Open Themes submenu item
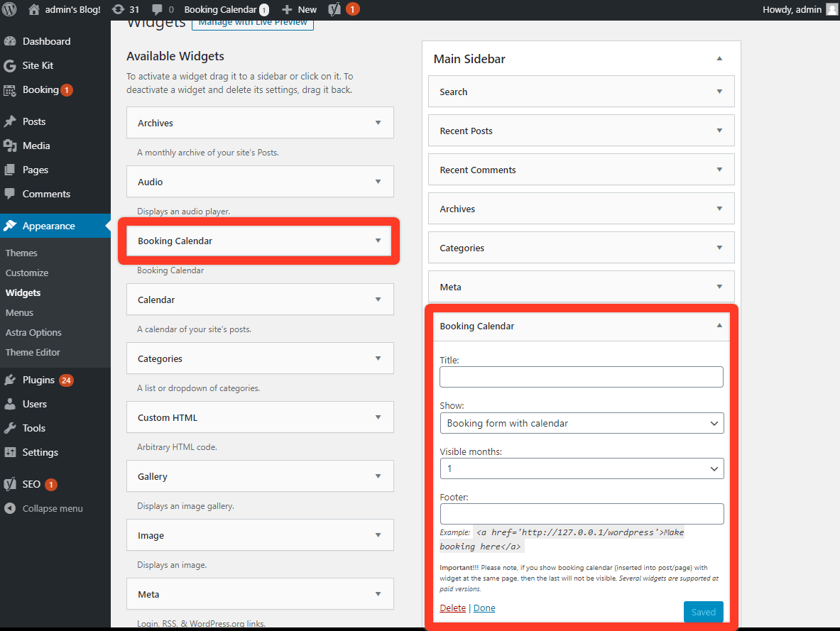 coord(21,253)
